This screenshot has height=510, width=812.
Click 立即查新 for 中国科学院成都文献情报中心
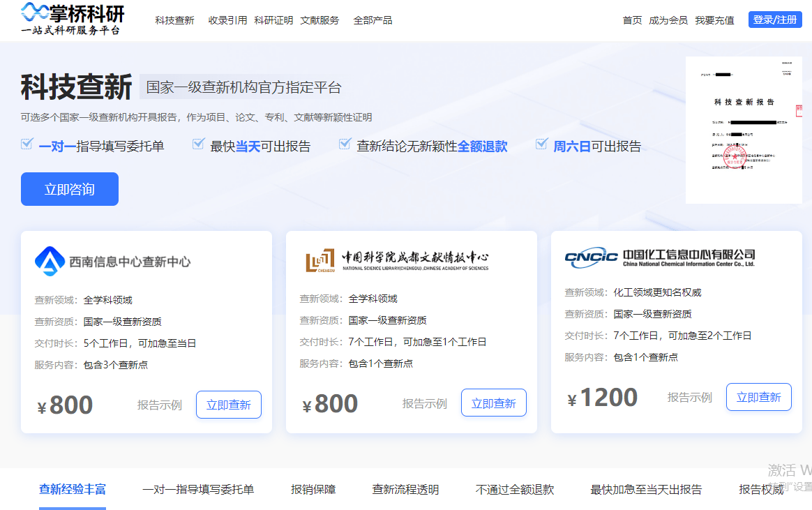(493, 403)
